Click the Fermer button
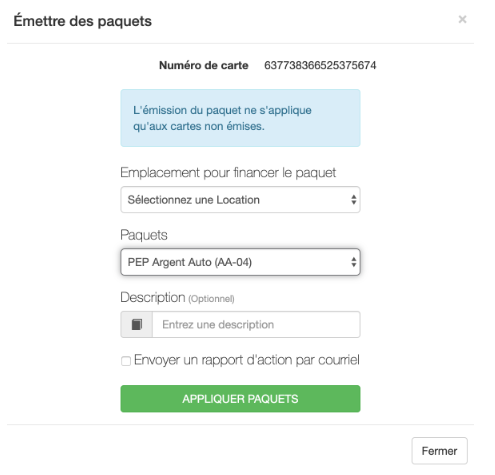 439,451
